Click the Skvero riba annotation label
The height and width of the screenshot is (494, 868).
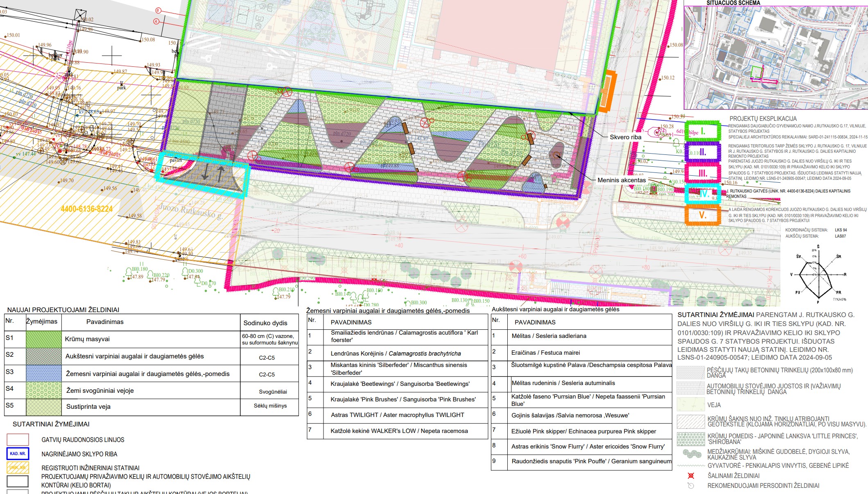625,137
